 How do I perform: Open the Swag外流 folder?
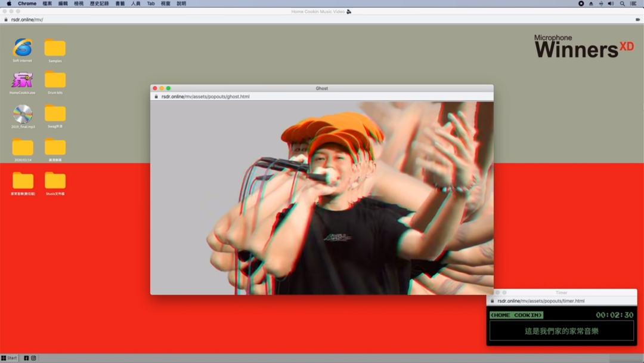[x=55, y=113]
